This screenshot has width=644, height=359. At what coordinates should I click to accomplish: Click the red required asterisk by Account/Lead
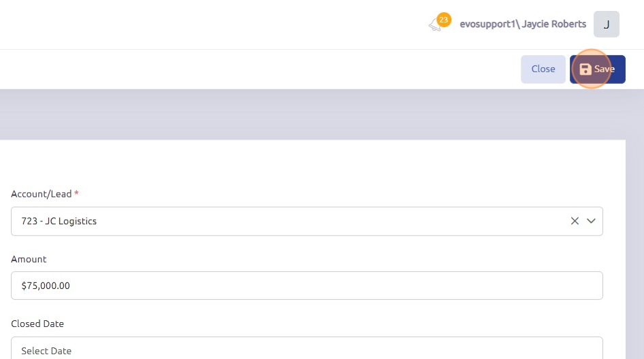[76, 194]
